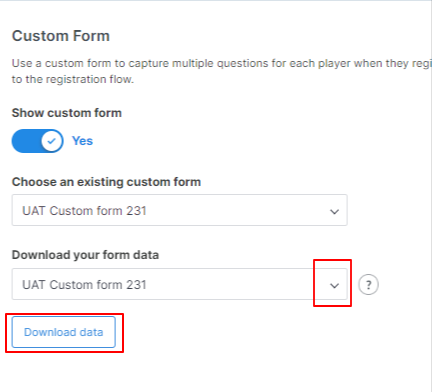The height and width of the screenshot is (392, 432).
Task: Click the Custom Form section heading
Action: click(x=61, y=36)
